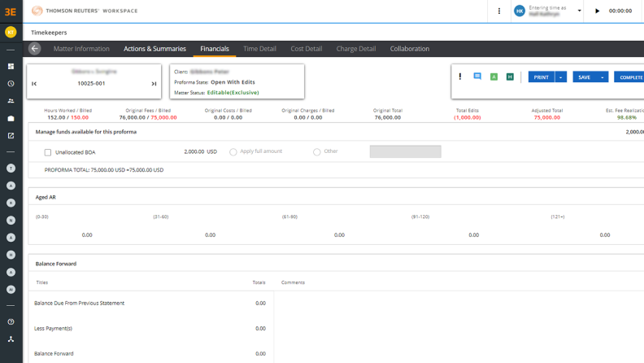Viewport: 644px width, 363px height.
Task: Start the timer play button
Action: (598, 11)
